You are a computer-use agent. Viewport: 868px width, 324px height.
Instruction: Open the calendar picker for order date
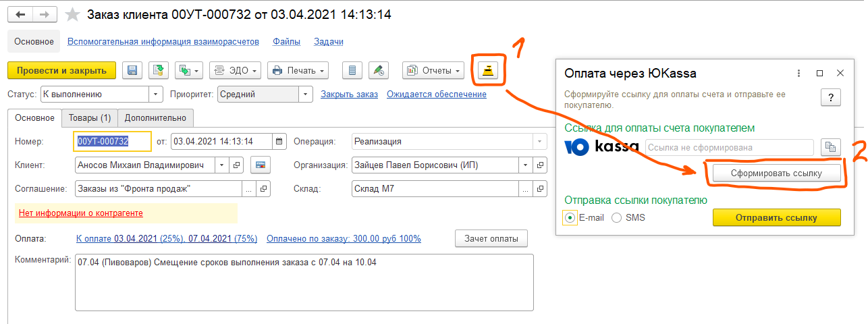pyautogui.click(x=279, y=142)
